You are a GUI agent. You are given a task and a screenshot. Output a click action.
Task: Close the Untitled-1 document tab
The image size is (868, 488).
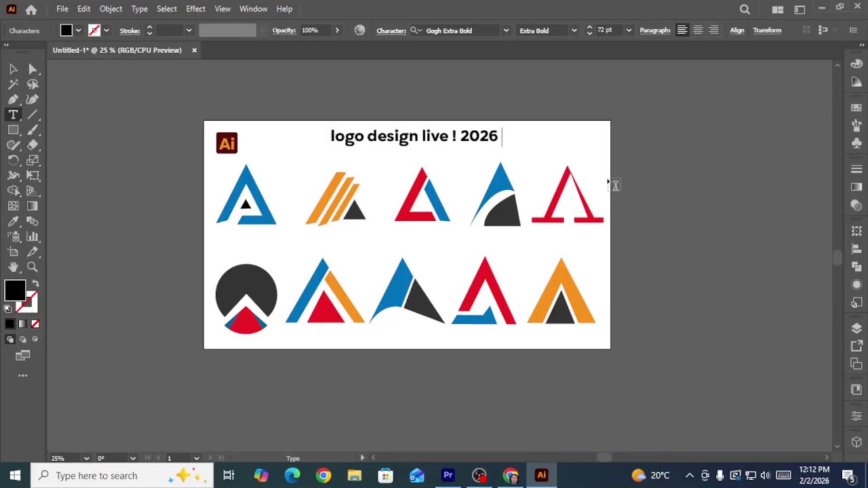[194, 50]
